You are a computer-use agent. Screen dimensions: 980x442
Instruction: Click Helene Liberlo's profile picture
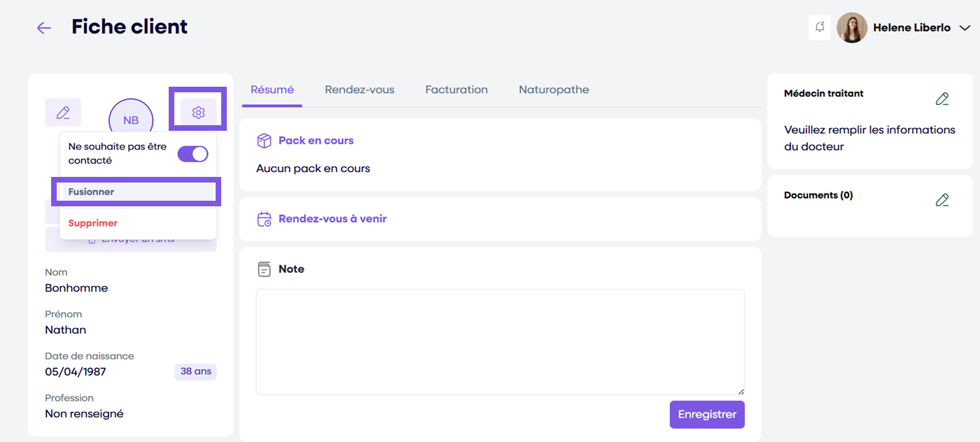[852, 28]
